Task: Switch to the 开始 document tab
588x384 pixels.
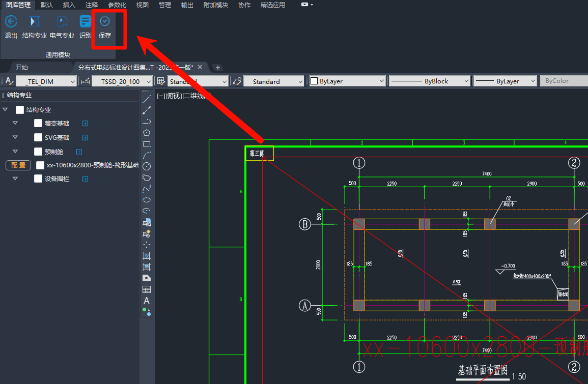Action: pos(22,68)
